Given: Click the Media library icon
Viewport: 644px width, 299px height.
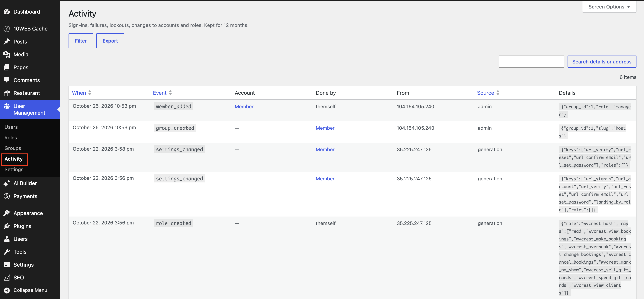Looking at the screenshot, I should pos(7,54).
